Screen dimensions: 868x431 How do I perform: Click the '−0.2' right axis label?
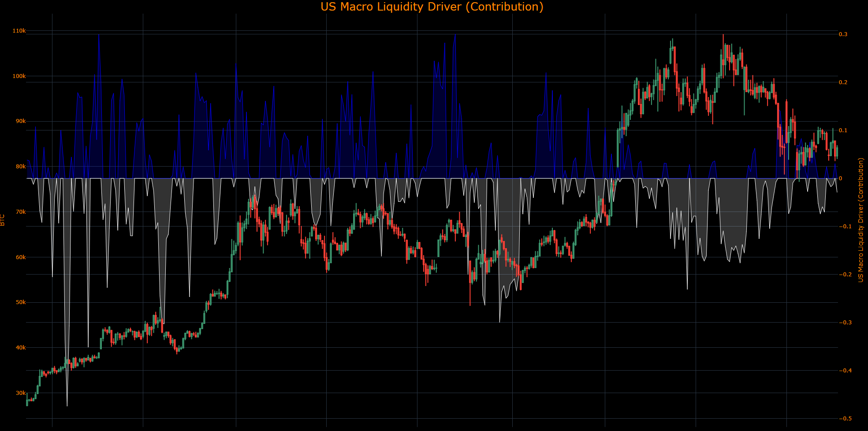(846, 275)
